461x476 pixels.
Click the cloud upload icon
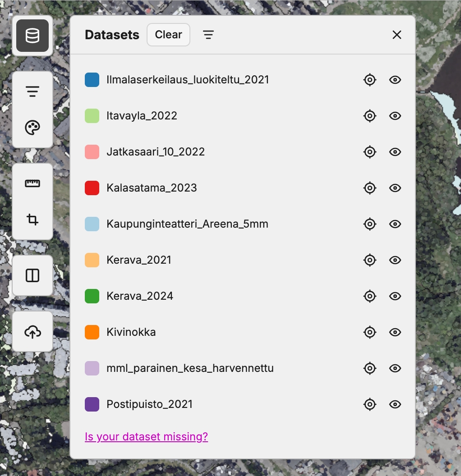pyautogui.click(x=32, y=332)
